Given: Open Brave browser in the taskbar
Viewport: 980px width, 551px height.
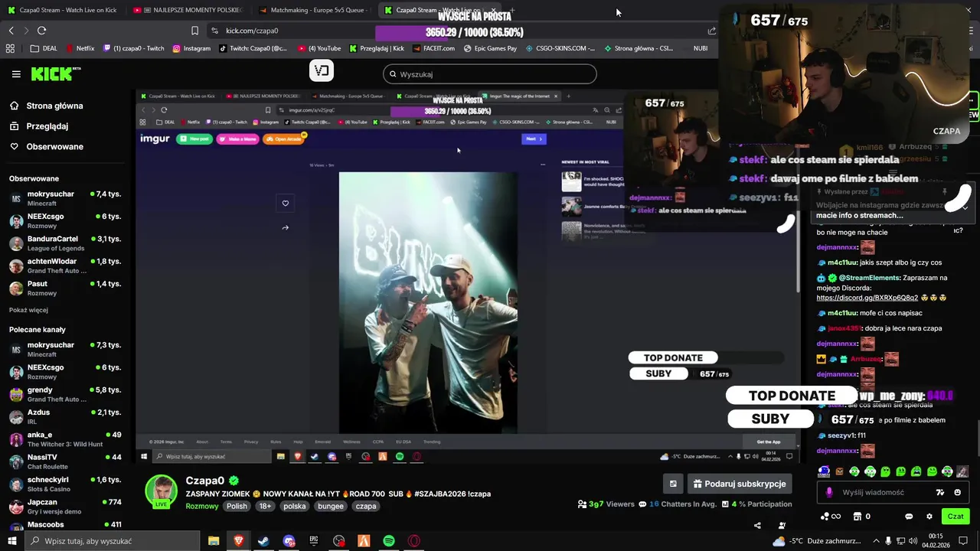Looking at the screenshot, I should (x=238, y=541).
